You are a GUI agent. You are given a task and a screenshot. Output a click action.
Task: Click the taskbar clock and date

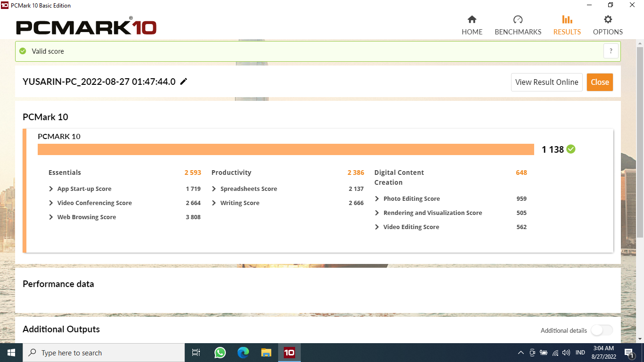tap(603, 353)
